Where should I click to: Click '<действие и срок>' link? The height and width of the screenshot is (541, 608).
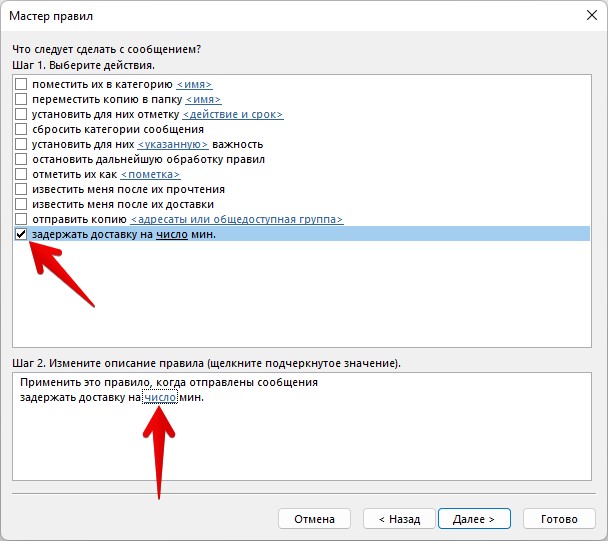point(233,114)
